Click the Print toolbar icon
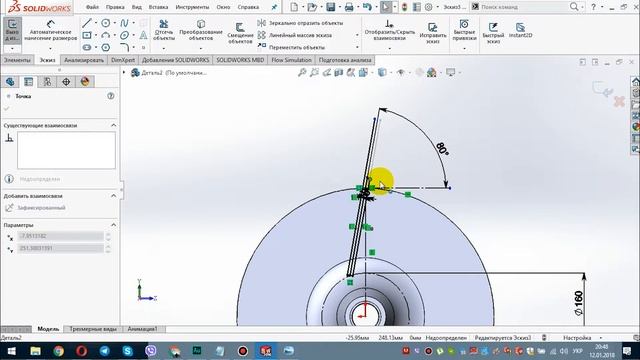 [x=349, y=7]
